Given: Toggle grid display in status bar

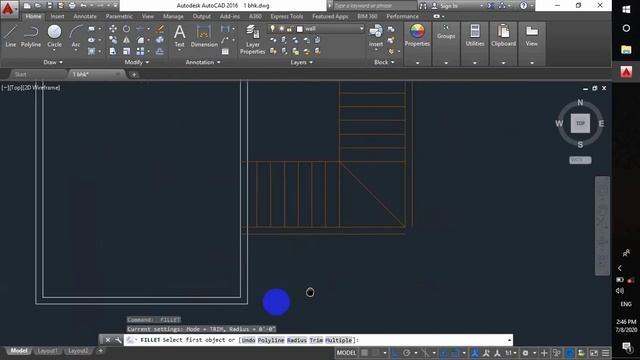Looking at the screenshot, I should point(364,353).
